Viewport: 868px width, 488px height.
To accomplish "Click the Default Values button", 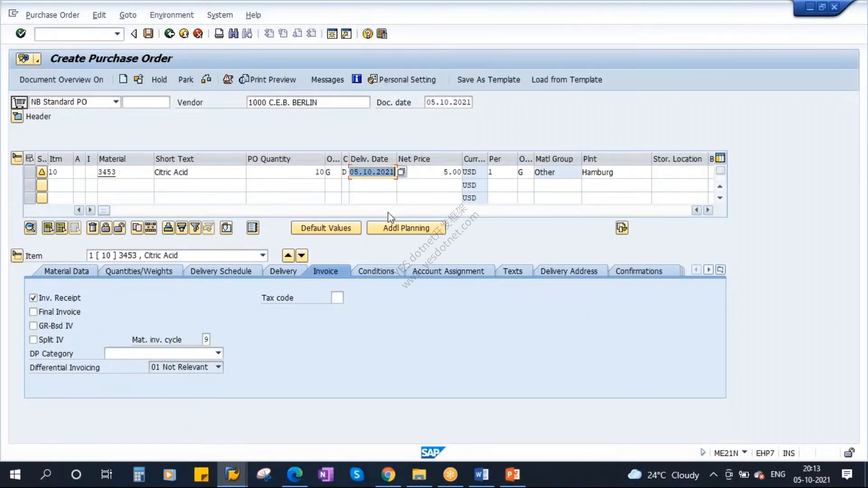I will click(x=326, y=228).
